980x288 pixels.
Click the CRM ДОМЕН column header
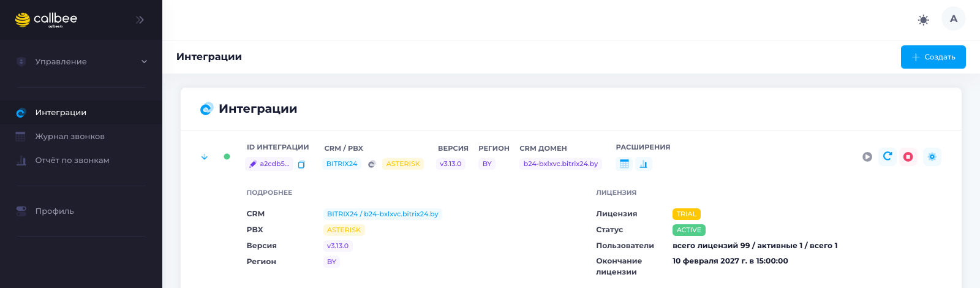click(543, 148)
